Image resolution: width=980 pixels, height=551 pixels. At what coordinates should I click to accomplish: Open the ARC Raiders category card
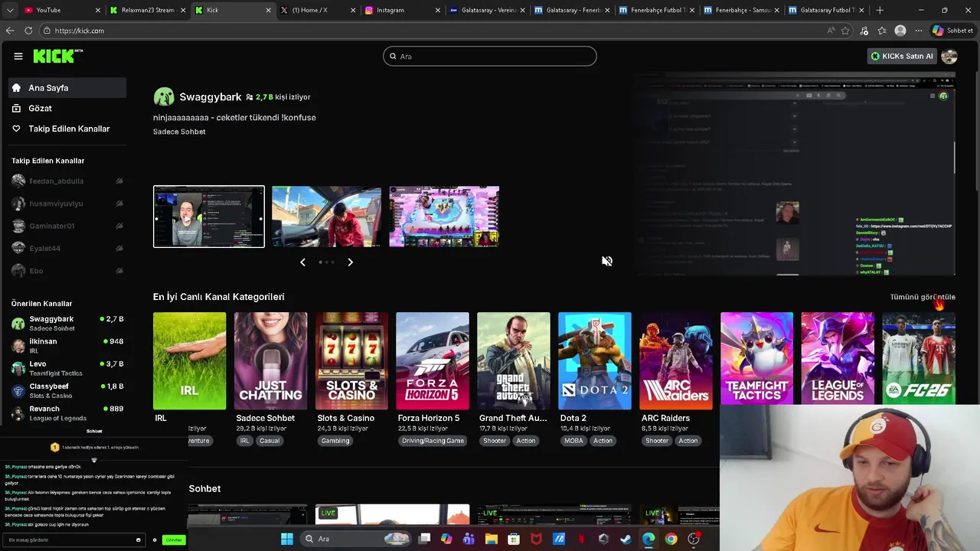click(676, 360)
